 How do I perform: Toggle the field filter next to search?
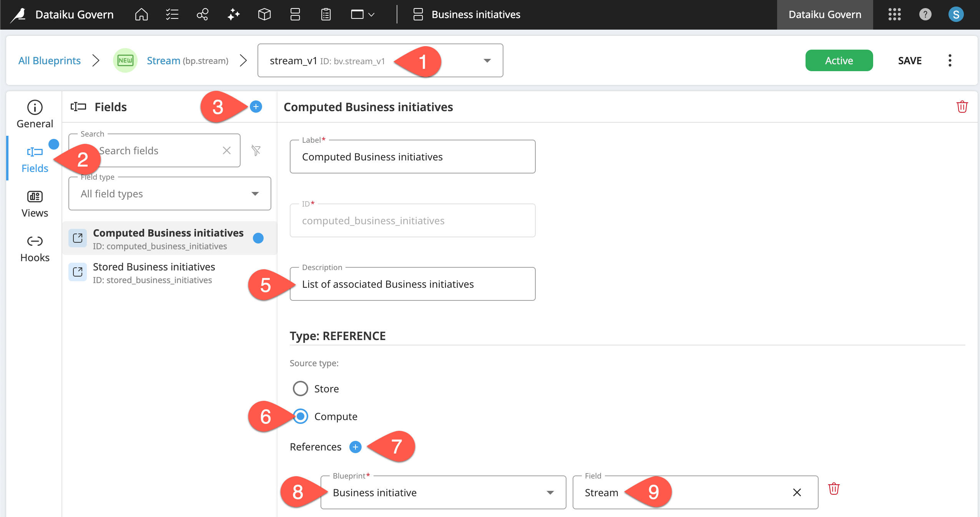pos(256,150)
